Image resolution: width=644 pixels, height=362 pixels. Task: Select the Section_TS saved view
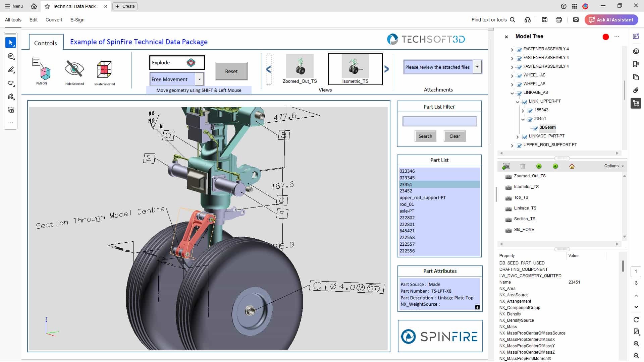[525, 219]
